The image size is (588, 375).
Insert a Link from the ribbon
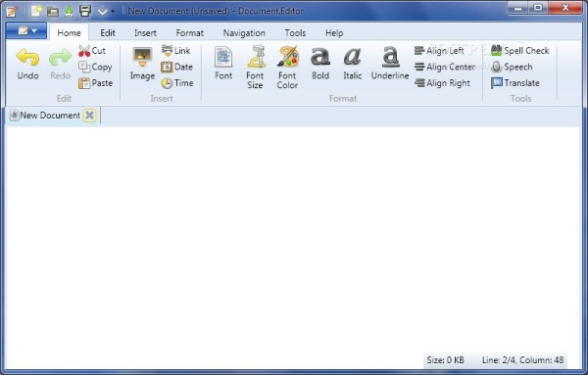click(x=175, y=51)
